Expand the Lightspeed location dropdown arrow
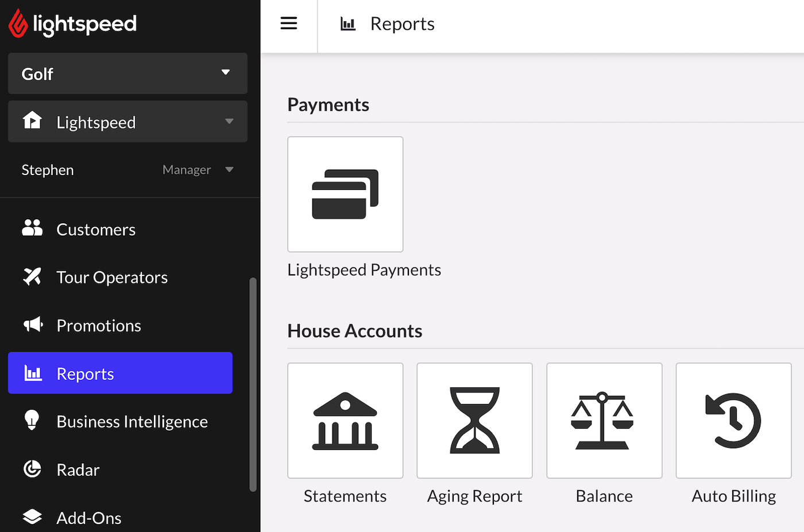804x532 pixels. point(229,121)
